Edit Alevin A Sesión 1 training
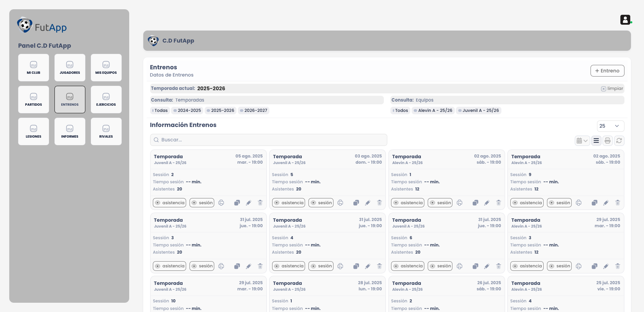644x312 pixels. coord(487,203)
